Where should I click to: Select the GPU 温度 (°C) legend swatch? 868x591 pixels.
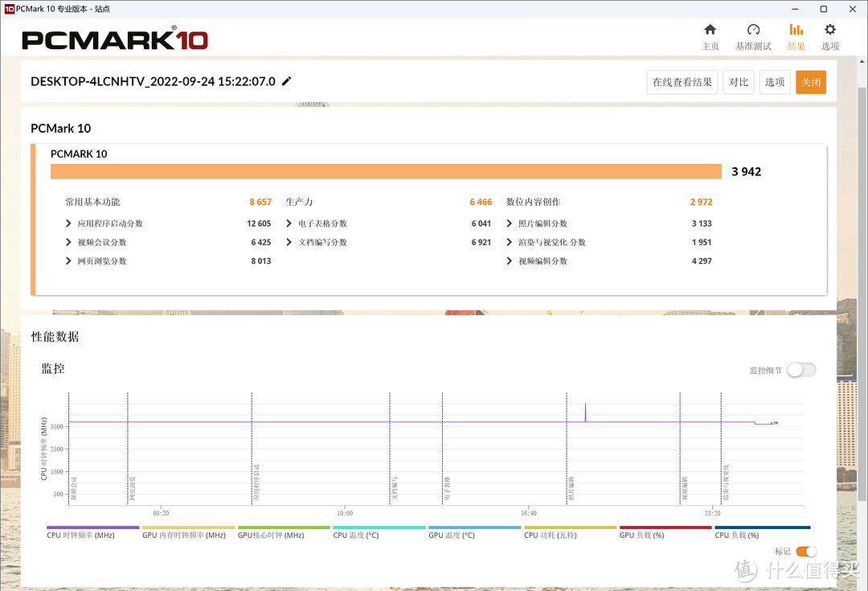(475, 527)
